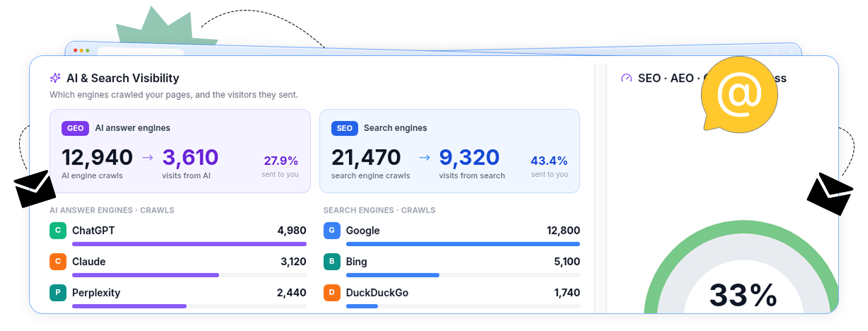Open the AI answer engines card
The image size is (868, 331).
pos(180,151)
